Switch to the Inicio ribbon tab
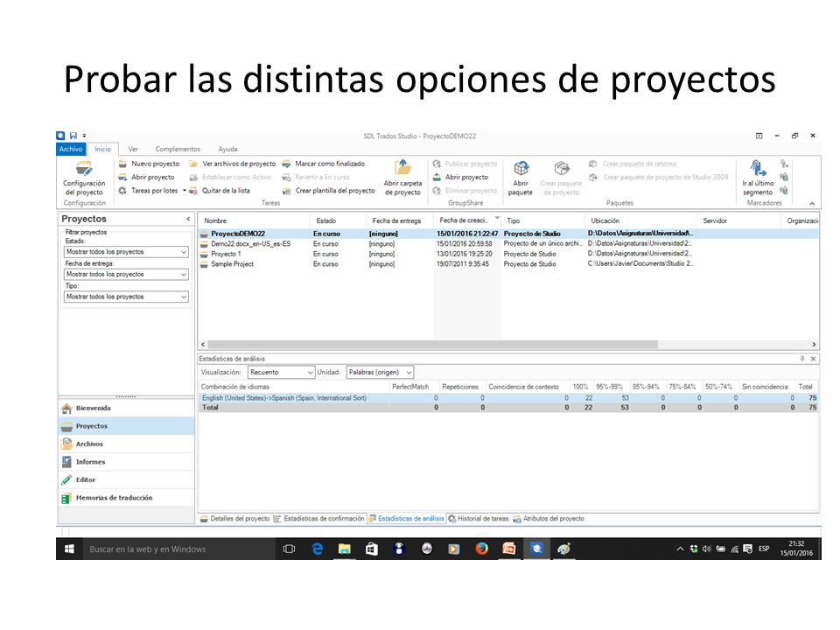Image resolution: width=840 pixels, height=630 pixels. (103, 150)
